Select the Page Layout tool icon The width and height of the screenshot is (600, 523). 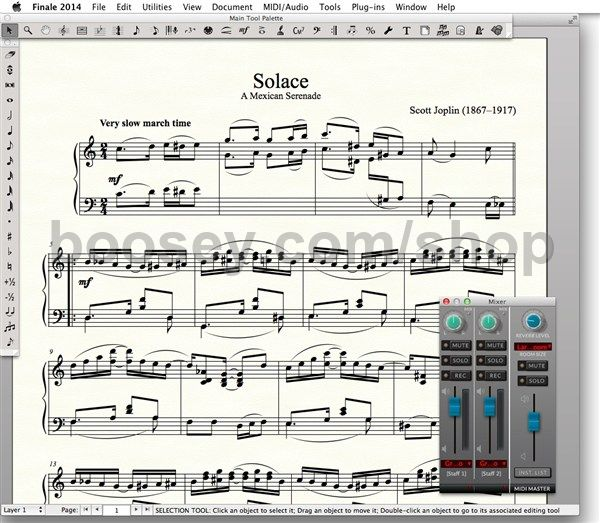pos(424,30)
